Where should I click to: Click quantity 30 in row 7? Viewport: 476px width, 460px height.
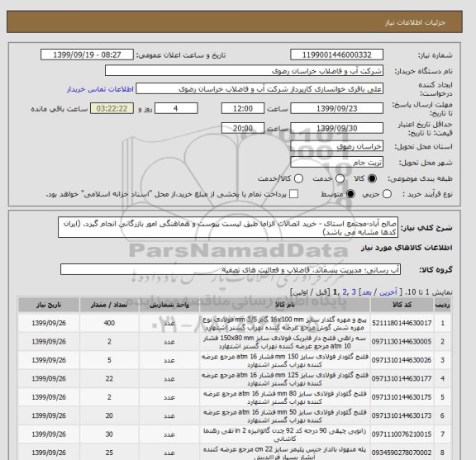[109, 434]
